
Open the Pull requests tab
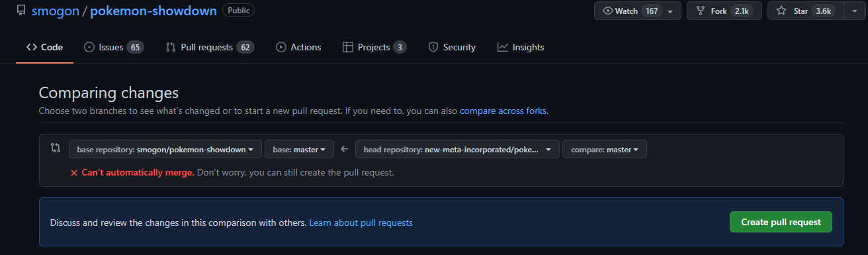tap(210, 47)
